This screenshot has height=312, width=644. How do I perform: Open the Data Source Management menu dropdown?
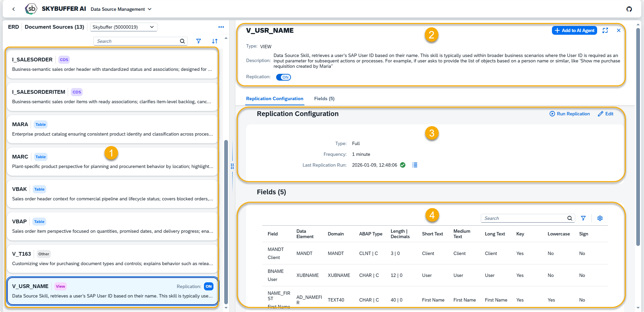pyautogui.click(x=121, y=9)
